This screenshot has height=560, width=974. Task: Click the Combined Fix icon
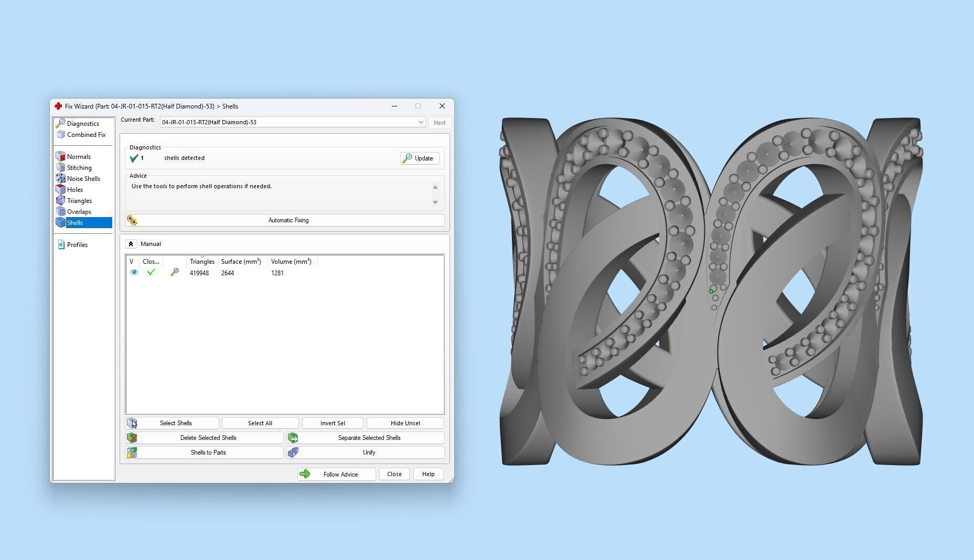(x=61, y=135)
